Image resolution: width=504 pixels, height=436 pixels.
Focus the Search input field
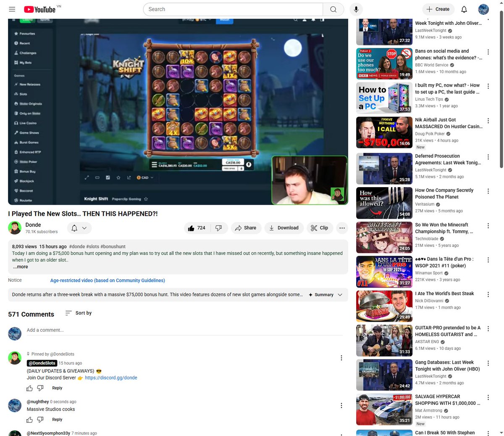click(233, 9)
